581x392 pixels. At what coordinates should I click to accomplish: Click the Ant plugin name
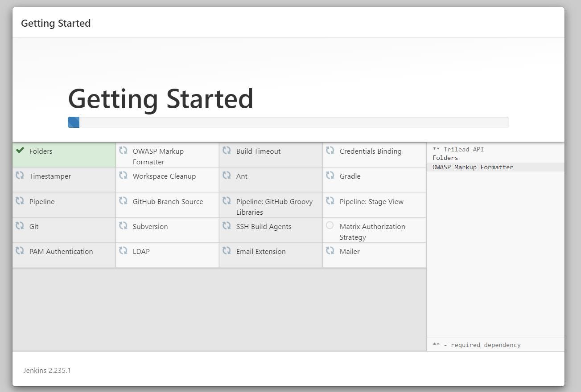242,176
